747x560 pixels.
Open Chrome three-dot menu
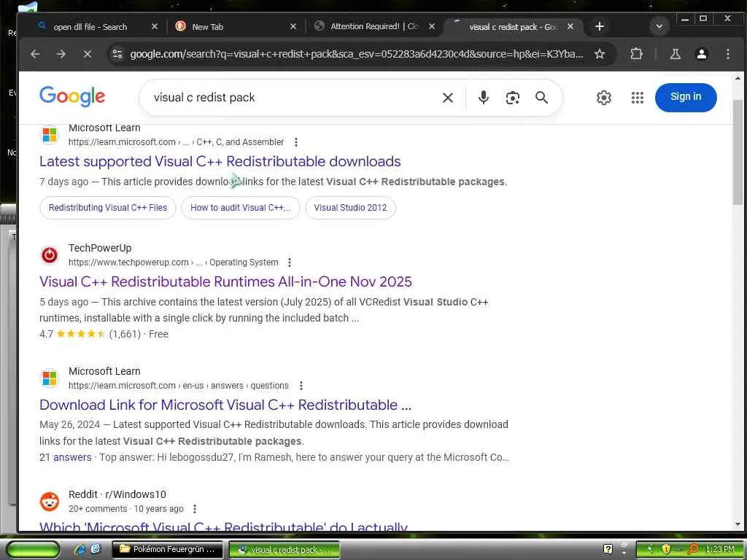727,54
